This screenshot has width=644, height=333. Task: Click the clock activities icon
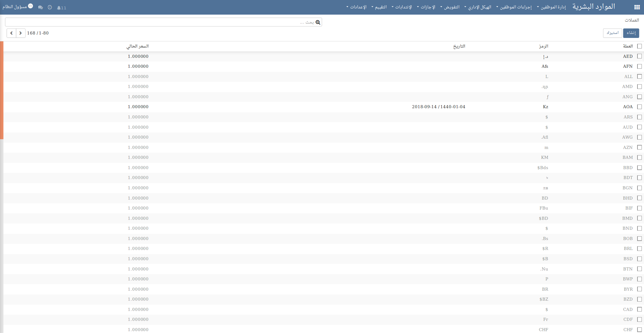50,7
